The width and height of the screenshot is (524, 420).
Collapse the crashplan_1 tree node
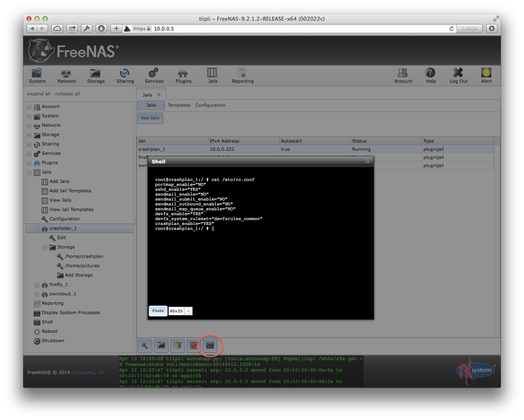click(x=37, y=229)
